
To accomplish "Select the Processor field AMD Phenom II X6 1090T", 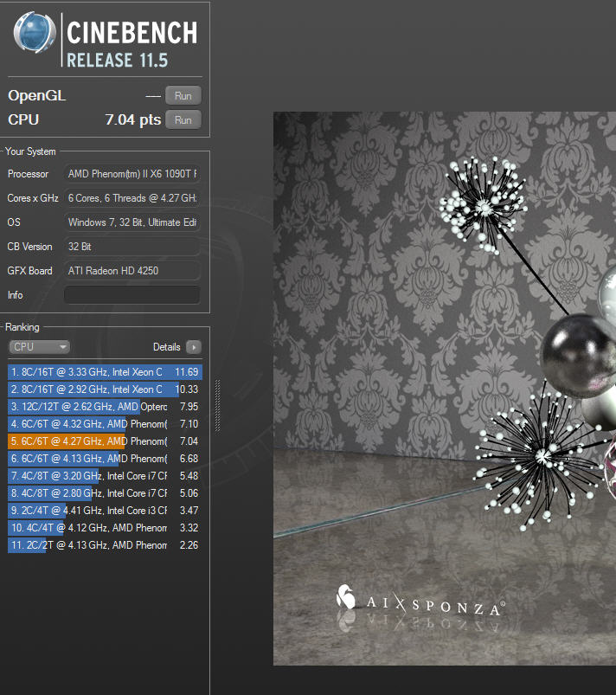I will (x=132, y=174).
